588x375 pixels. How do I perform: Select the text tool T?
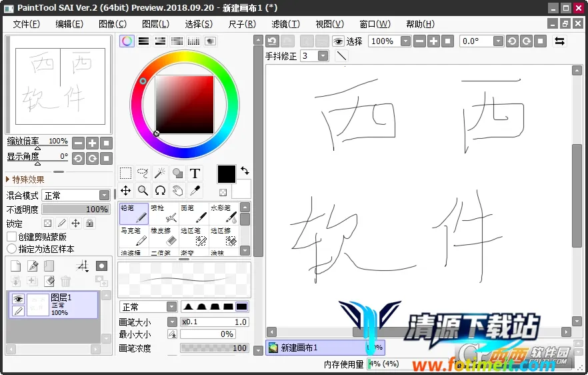coord(195,173)
